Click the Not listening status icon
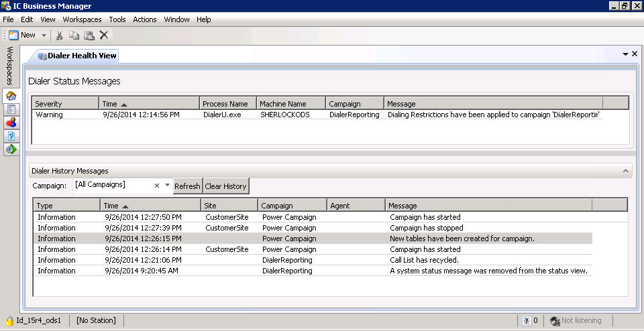 point(555,321)
